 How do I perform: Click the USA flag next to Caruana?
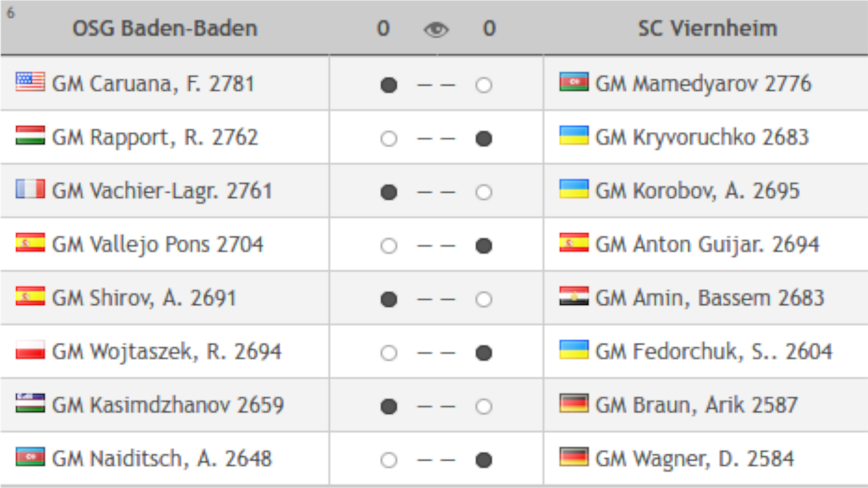[30, 82]
